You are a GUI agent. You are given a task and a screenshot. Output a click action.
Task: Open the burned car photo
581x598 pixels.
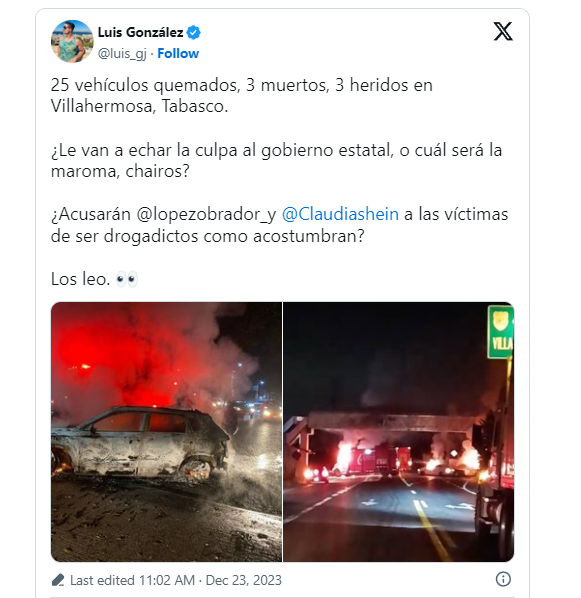click(166, 432)
